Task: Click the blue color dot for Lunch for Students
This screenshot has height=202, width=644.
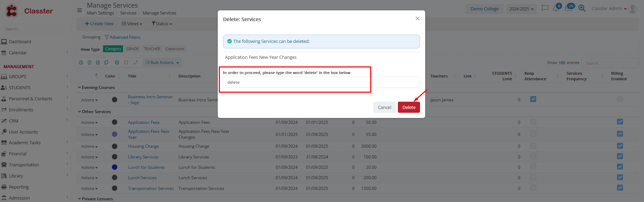Action: pos(115,167)
